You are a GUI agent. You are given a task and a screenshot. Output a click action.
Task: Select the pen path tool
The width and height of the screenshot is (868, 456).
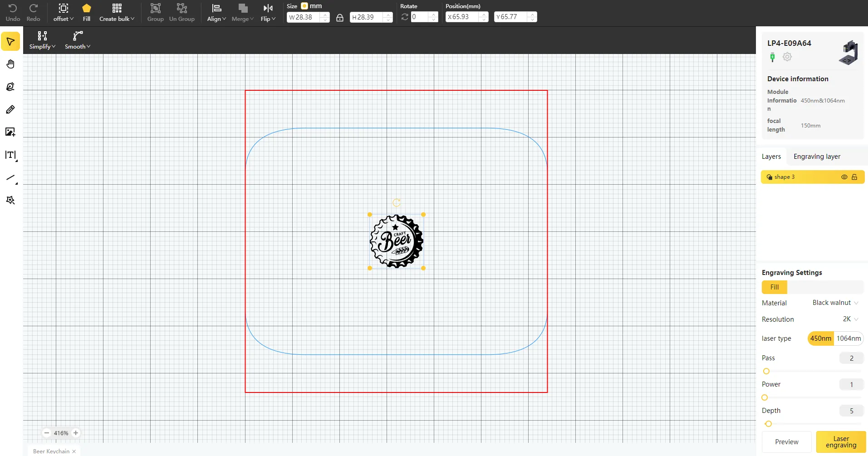pos(10,87)
